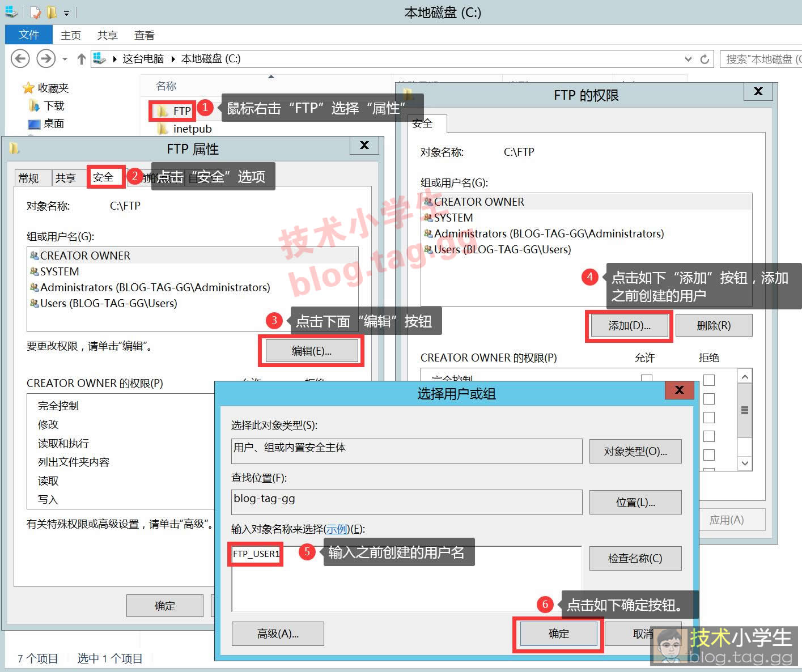
Task: Tick the Deny checkbox for full control
Action: coord(708,380)
